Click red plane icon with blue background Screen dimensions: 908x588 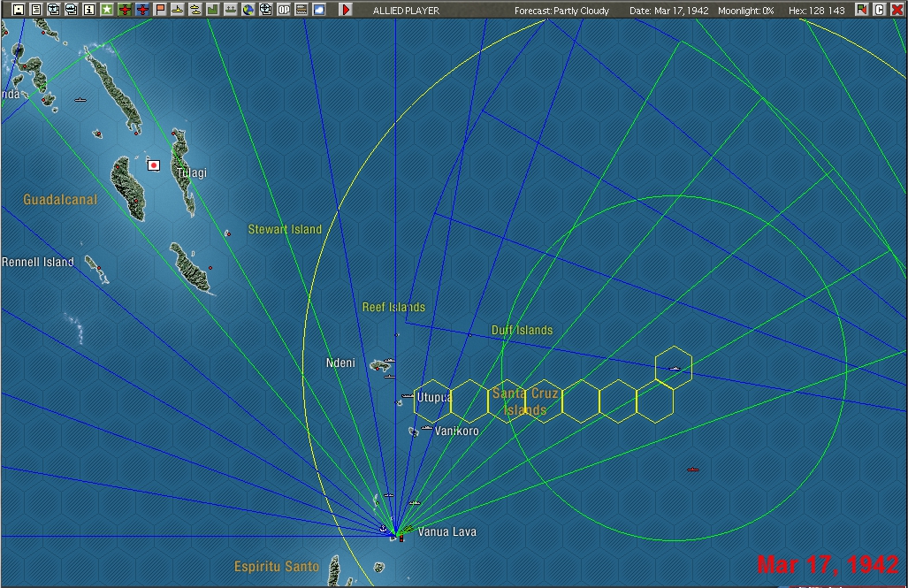141,9
